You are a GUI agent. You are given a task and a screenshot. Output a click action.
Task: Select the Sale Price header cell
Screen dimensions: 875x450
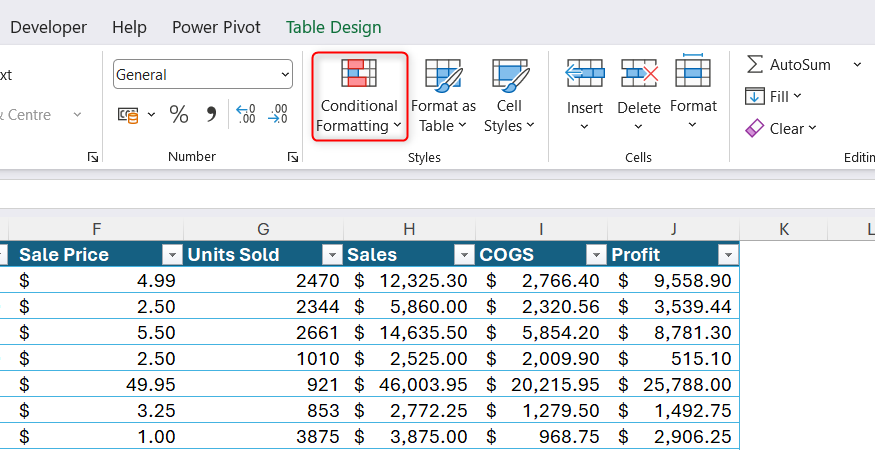96,255
